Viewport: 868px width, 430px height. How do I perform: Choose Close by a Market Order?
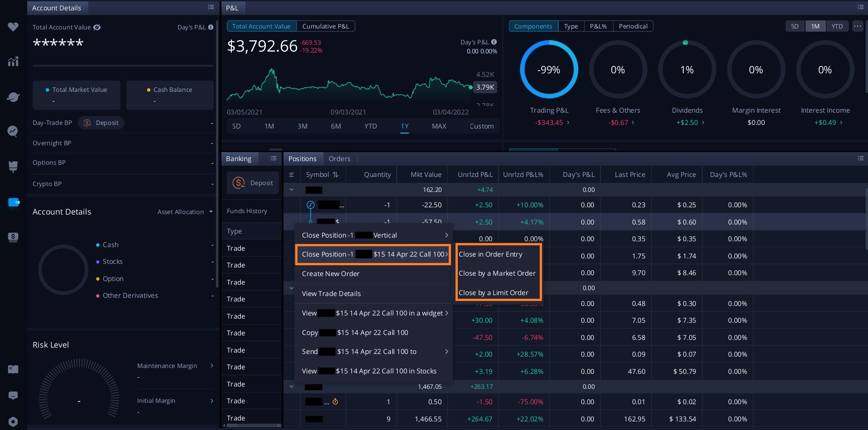(497, 273)
